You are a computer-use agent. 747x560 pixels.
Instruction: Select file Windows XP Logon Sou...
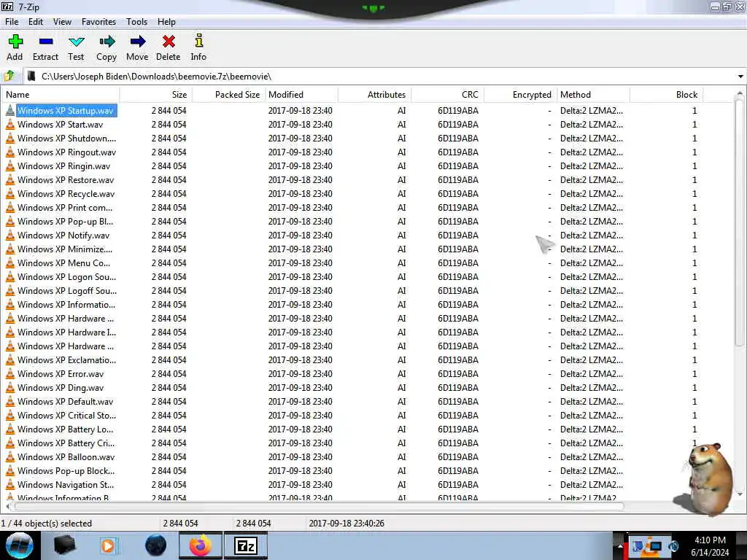(66, 276)
